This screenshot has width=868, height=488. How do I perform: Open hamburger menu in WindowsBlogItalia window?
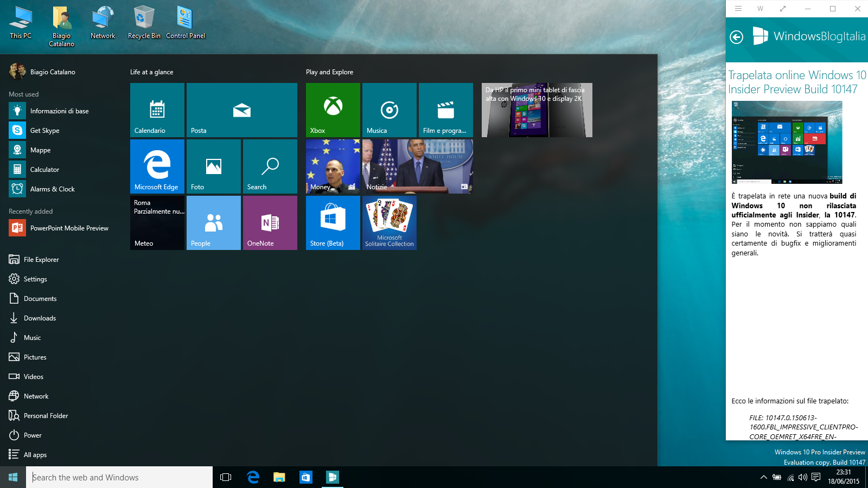[738, 9]
